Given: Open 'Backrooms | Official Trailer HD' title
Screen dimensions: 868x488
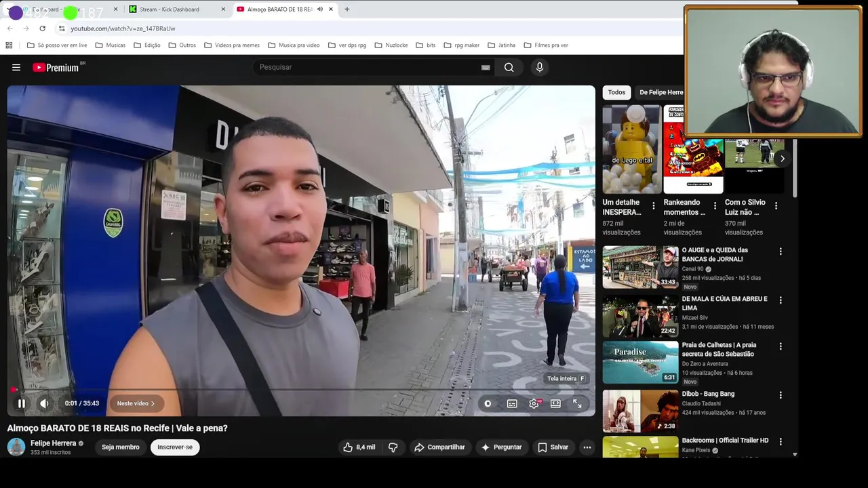Looking at the screenshot, I should 725,441.
